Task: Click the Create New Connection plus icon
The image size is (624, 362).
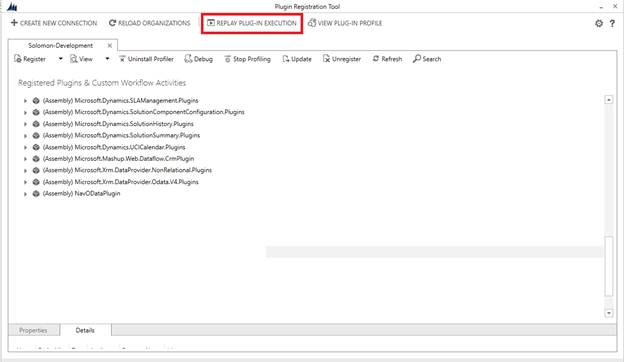Action: 14,23
